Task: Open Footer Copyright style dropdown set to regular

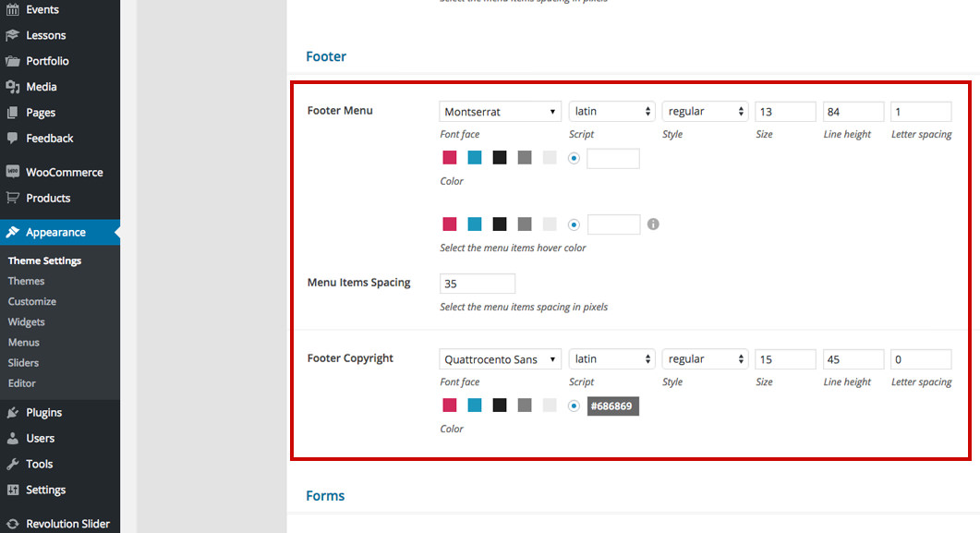Action: [x=705, y=359]
